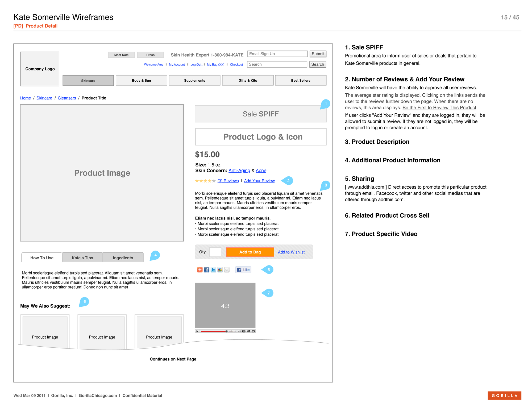The image size is (532, 411).
Task: Select the Supplements navigation tab
Action: [195, 80]
